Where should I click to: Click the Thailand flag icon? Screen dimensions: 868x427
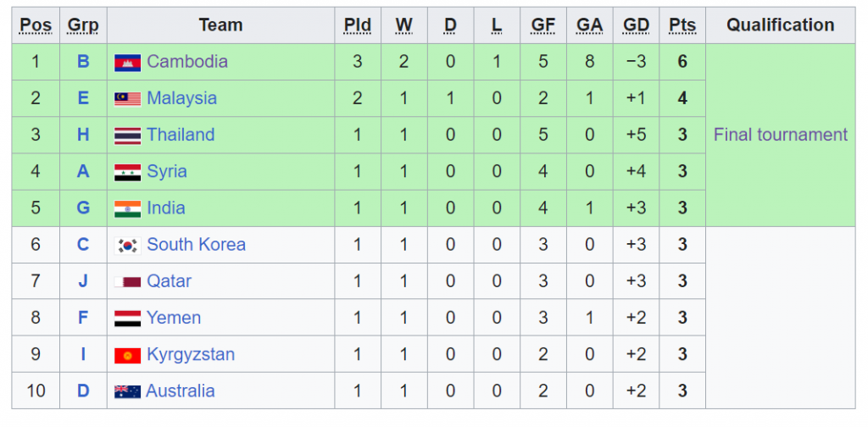[127, 136]
